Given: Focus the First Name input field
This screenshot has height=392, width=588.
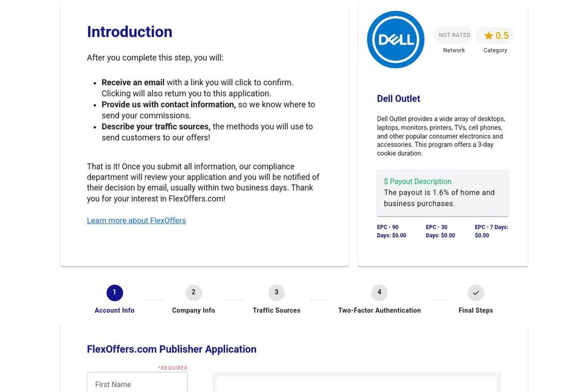Looking at the screenshot, I should 137,383.
